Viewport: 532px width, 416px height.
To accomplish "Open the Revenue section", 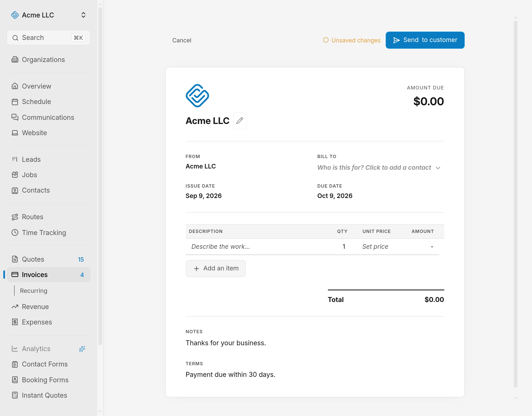I will click(49, 307).
